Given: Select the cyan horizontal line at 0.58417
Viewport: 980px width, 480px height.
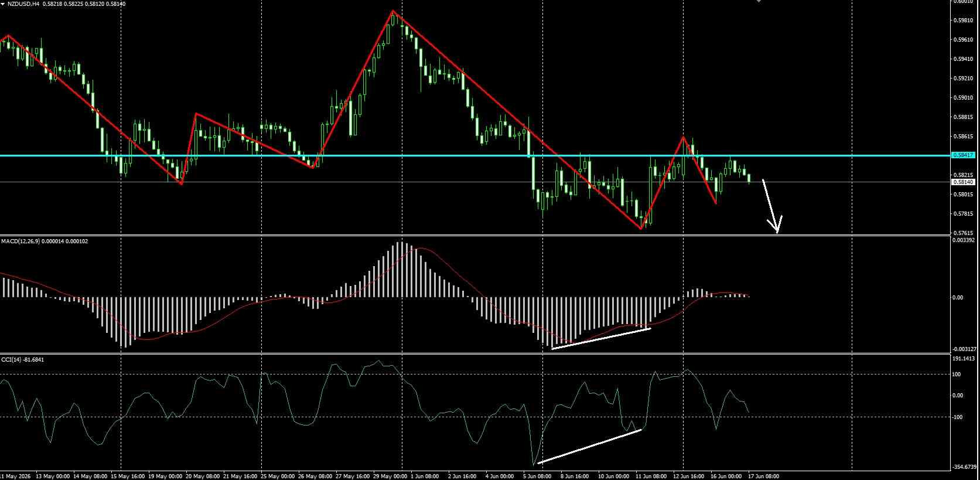Looking at the screenshot, I should pyautogui.click(x=474, y=155).
